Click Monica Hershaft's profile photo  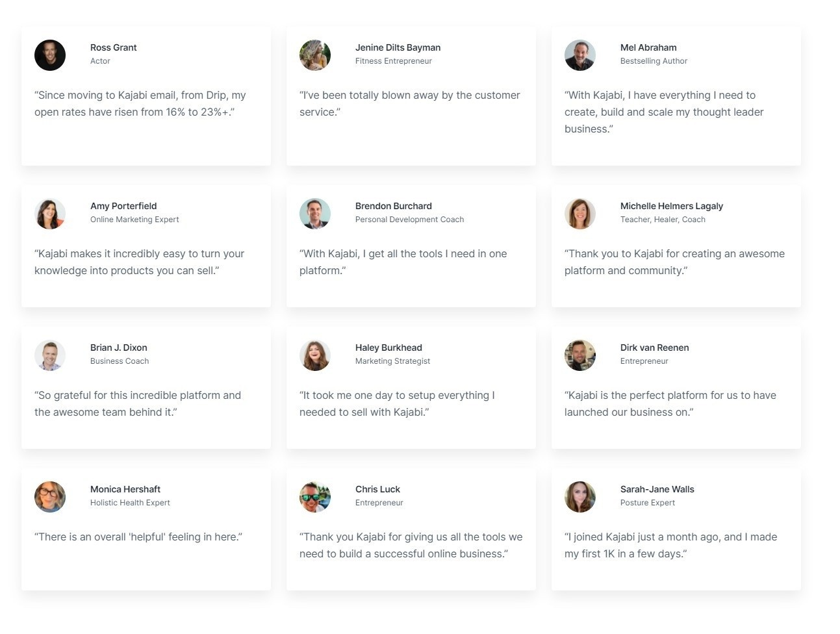pyautogui.click(x=50, y=497)
